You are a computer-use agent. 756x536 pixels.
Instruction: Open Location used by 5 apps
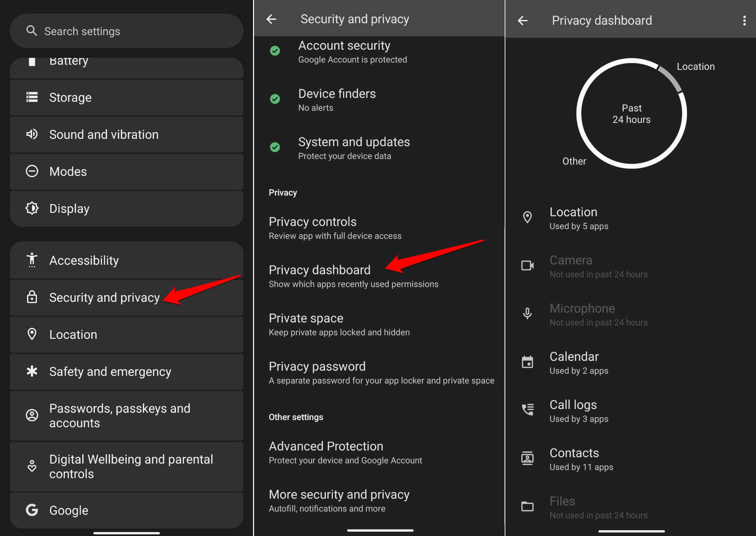pos(631,218)
